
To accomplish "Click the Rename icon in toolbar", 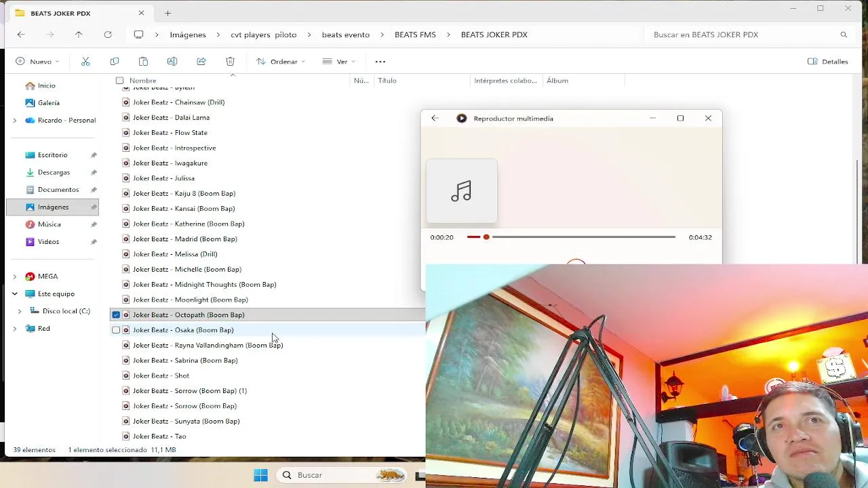I will click(x=172, y=61).
